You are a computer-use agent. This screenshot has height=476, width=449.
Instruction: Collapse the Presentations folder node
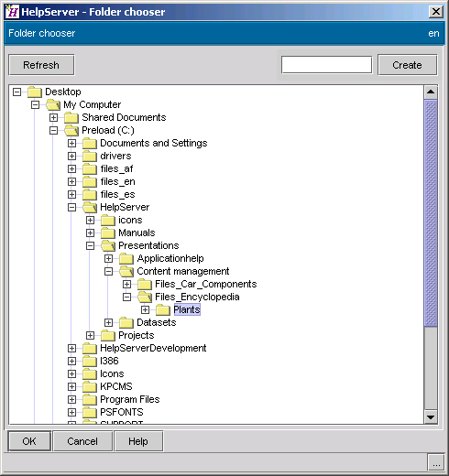click(x=91, y=245)
